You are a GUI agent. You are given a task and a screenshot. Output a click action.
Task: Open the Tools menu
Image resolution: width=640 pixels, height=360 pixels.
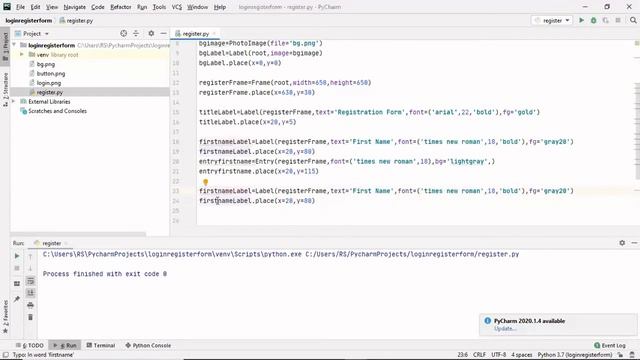pos(159,7)
